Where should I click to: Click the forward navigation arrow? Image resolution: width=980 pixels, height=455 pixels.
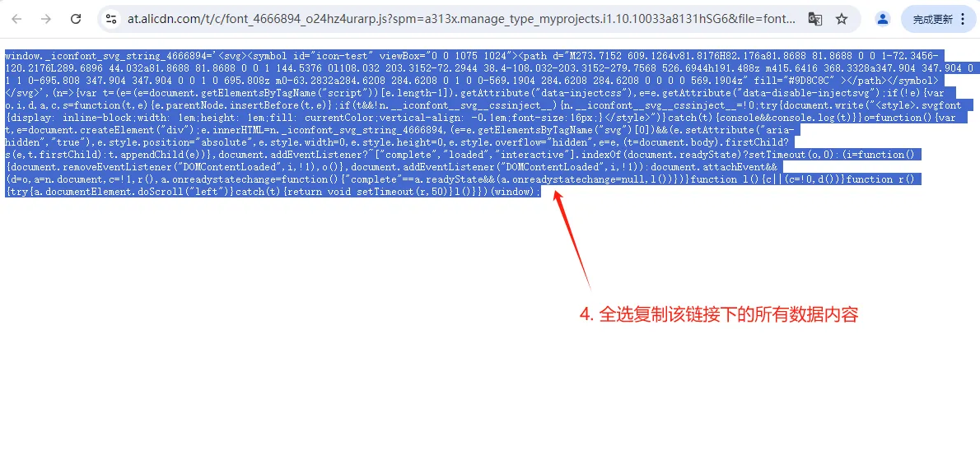46,20
